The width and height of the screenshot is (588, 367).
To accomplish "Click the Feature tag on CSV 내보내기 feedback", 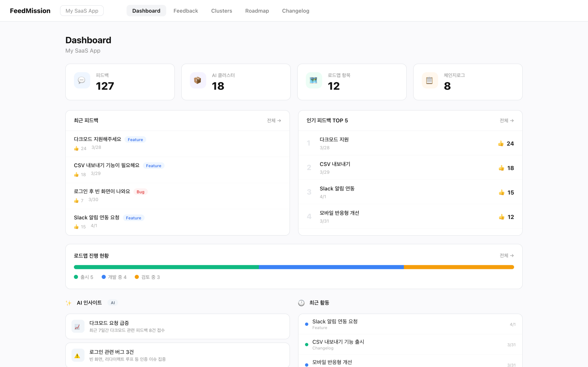I will (154, 166).
